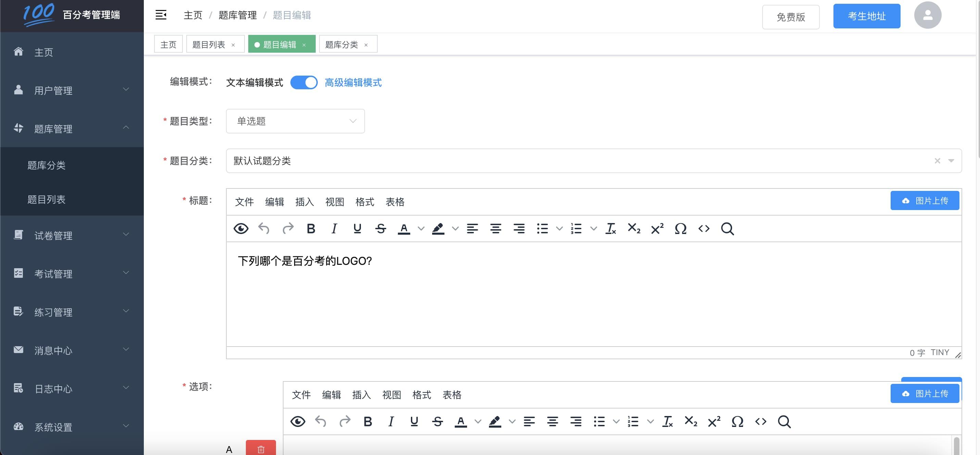
Task: Click the 考生地址 button
Action: (x=866, y=16)
